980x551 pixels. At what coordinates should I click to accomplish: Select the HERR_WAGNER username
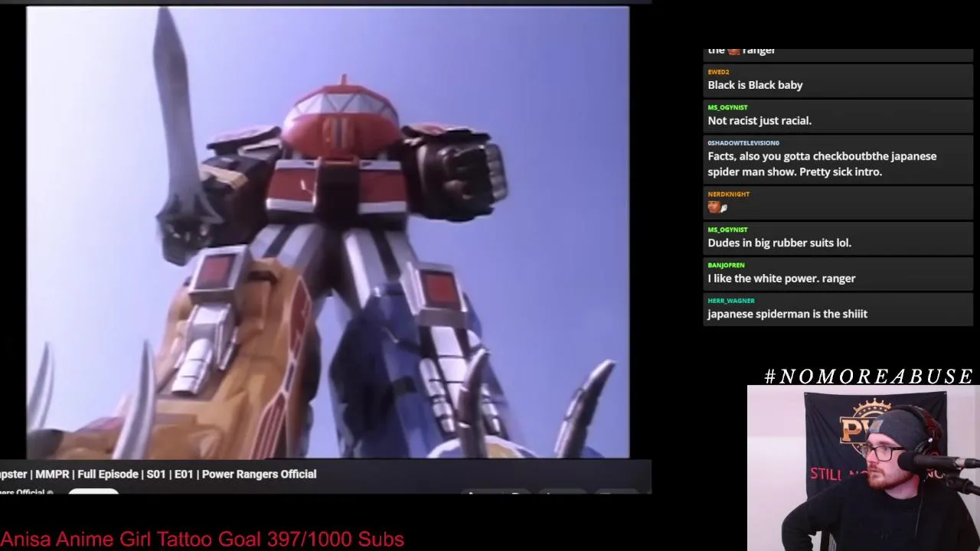click(731, 301)
